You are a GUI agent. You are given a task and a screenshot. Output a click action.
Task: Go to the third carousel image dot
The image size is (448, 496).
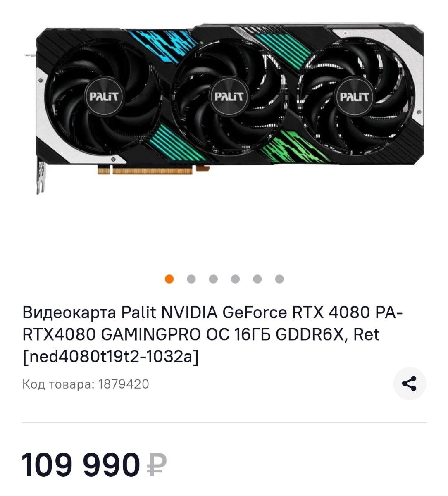(213, 279)
